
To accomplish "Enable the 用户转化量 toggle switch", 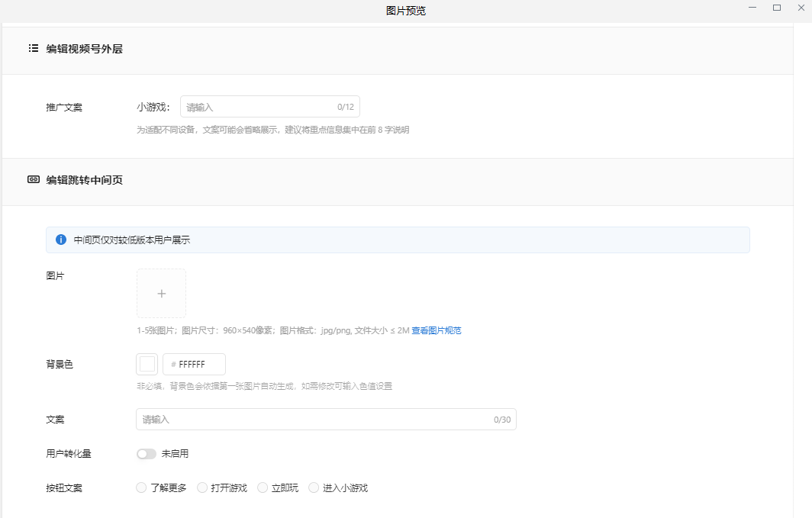I will click(146, 453).
